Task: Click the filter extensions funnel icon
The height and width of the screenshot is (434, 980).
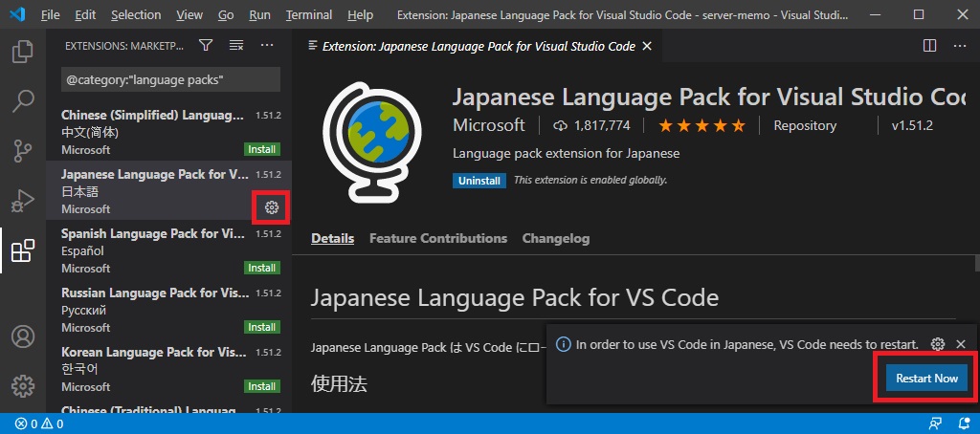Action: click(x=206, y=45)
